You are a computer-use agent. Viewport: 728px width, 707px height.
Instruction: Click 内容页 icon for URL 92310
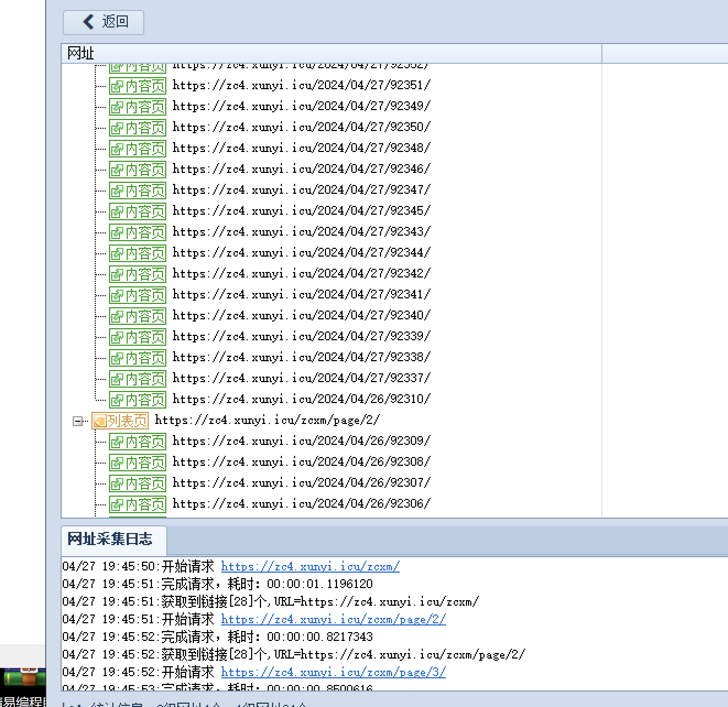(x=138, y=400)
